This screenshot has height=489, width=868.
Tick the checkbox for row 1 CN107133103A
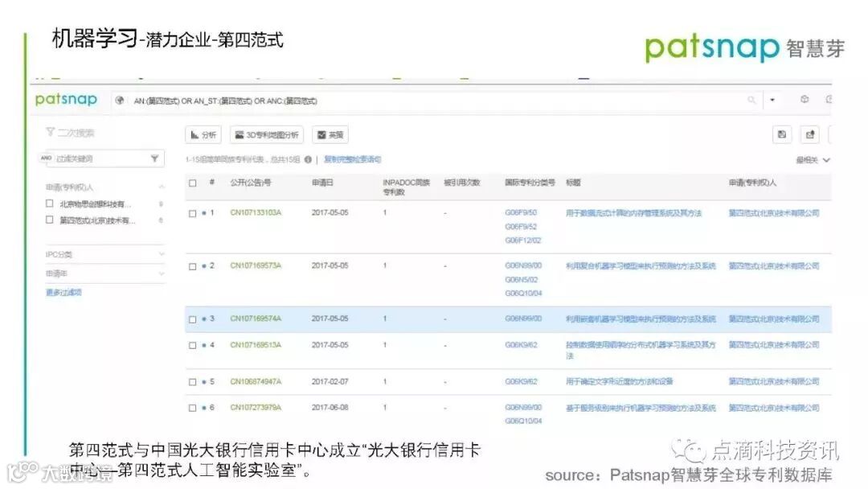point(193,213)
